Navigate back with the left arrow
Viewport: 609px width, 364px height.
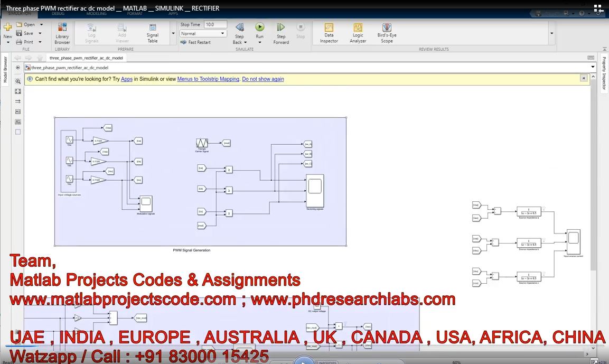[x=17, y=58]
